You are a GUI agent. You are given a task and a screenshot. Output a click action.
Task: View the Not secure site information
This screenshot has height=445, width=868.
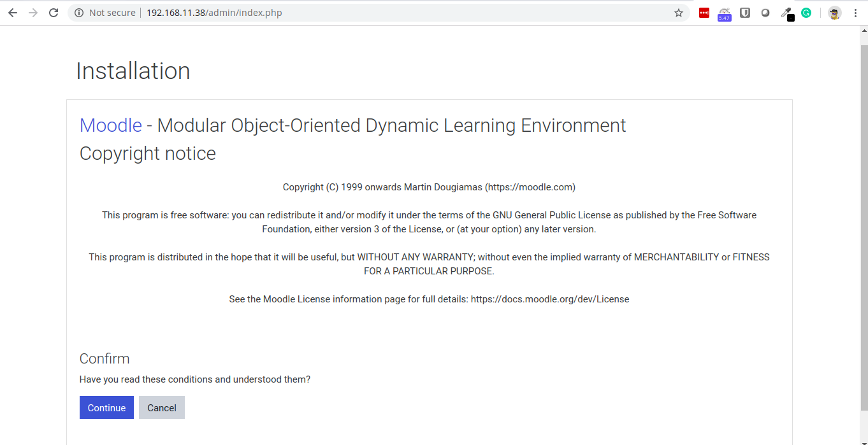click(x=105, y=13)
